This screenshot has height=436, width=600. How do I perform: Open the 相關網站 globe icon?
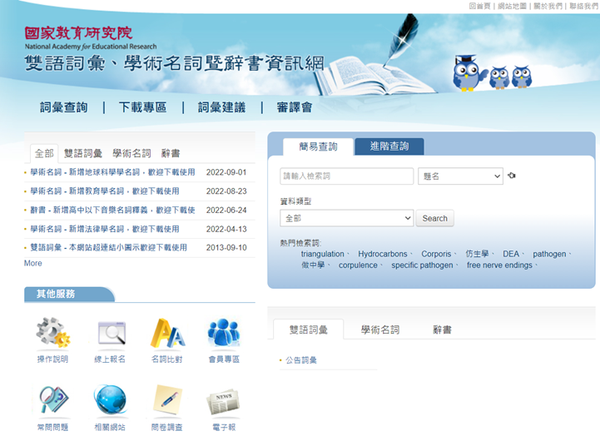click(x=110, y=400)
